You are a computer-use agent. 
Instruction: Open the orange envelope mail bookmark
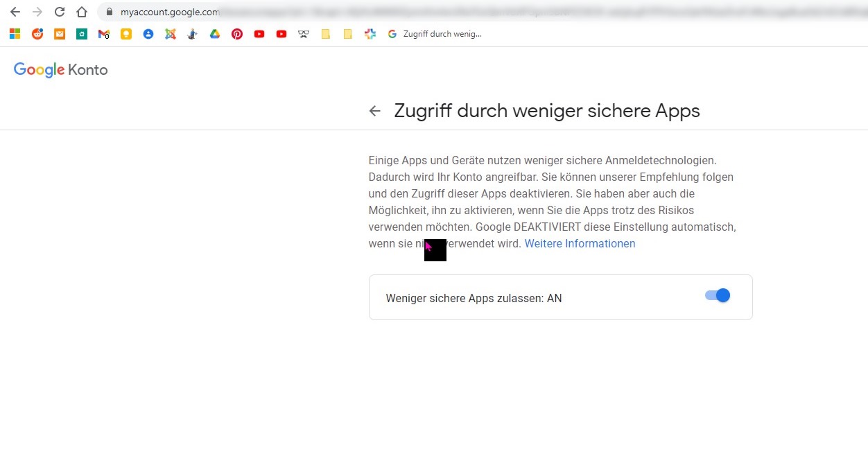point(60,34)
